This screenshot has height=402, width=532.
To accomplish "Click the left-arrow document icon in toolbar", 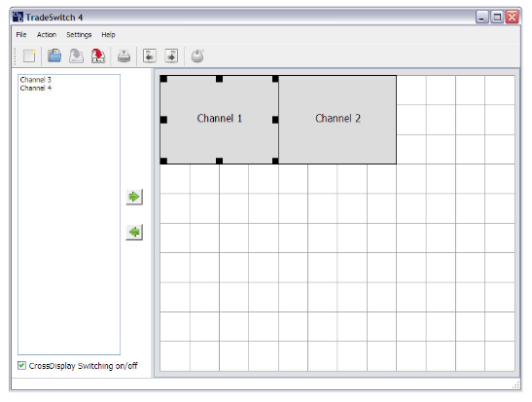I will click(x=150, y=56).
